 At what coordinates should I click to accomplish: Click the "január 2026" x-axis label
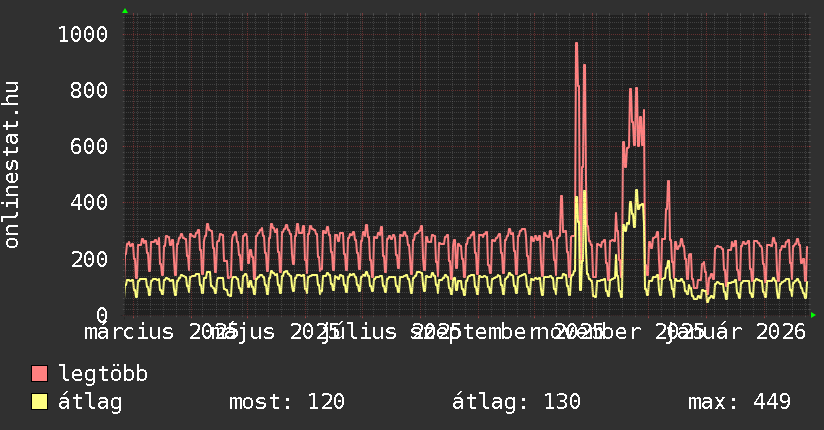pos(736,331)
